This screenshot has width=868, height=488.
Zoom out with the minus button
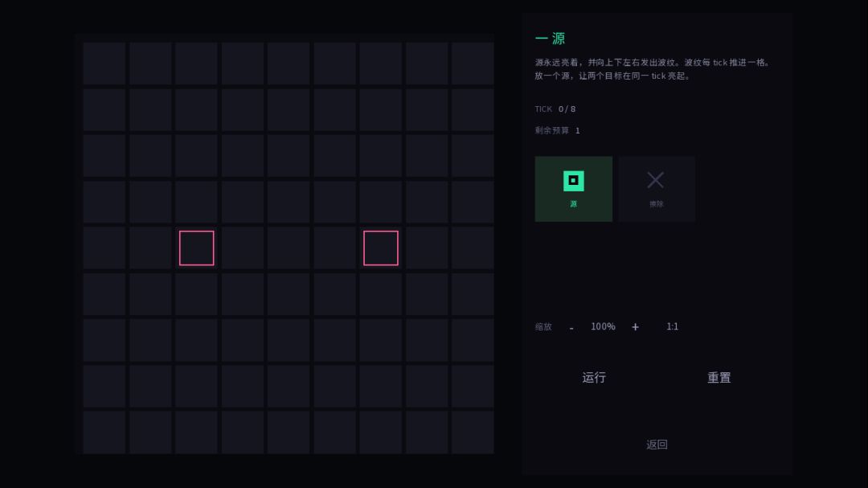[x=571, y=327]
